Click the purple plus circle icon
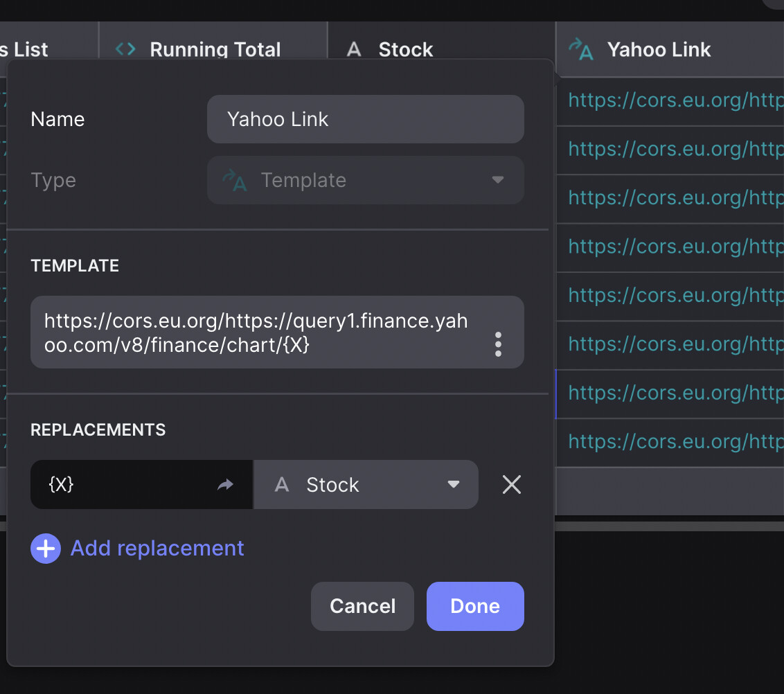Screen dimensions: 784x694 46,549
